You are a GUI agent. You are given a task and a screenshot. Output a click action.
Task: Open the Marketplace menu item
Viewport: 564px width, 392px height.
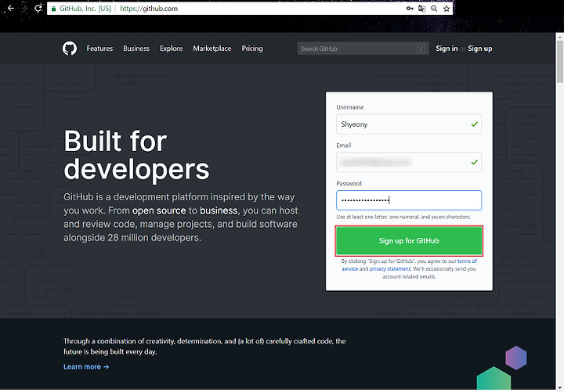pyautogui.click(x=211, y=49)
